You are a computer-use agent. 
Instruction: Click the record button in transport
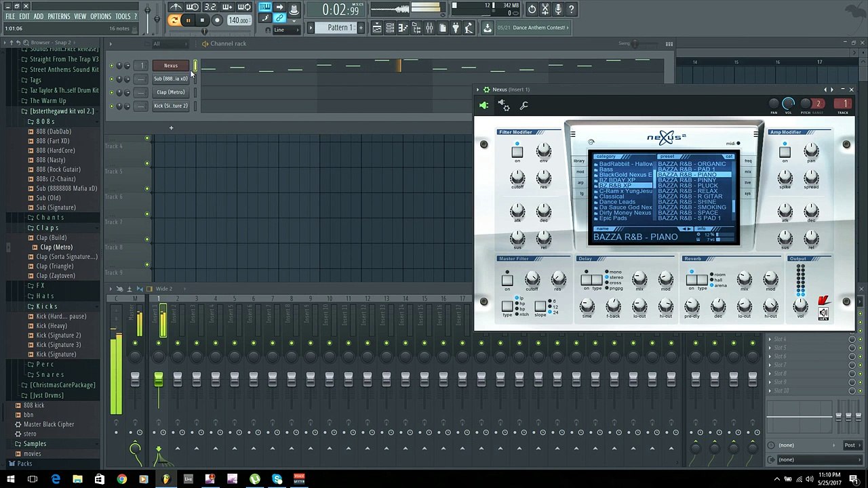[217, 20]
